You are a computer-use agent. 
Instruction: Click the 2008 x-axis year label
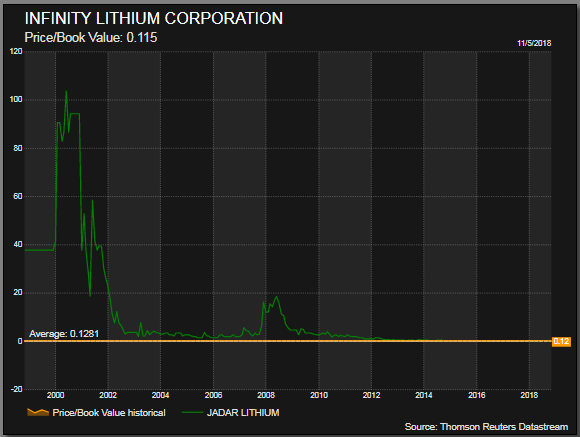[x=266, y=395]
